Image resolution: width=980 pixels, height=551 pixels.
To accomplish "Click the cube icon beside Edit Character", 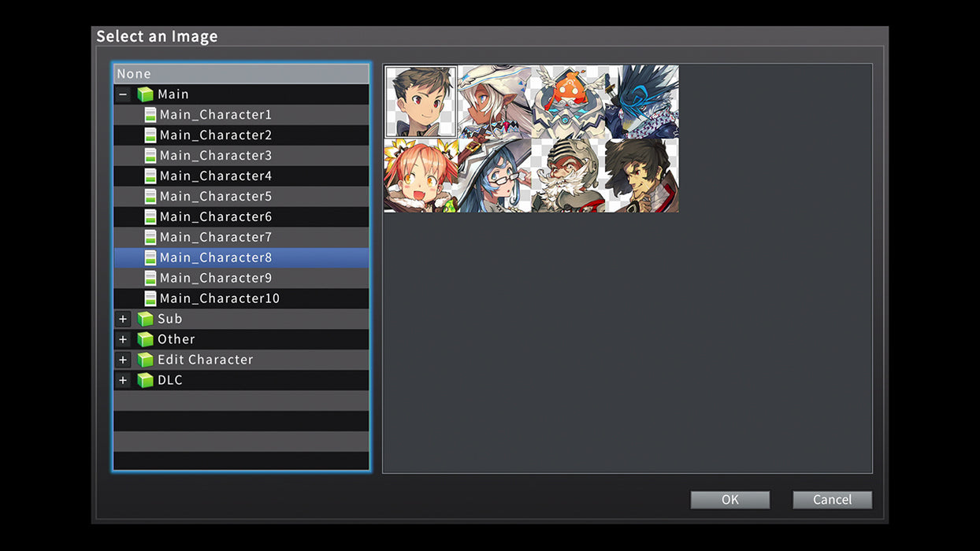I will pos(147,360).
